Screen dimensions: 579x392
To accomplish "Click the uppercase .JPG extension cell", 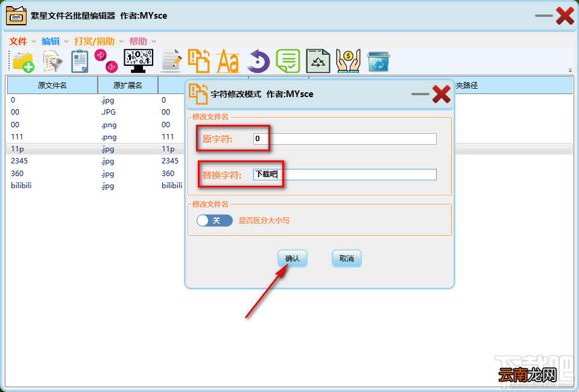I will click(x=108, y=112).
